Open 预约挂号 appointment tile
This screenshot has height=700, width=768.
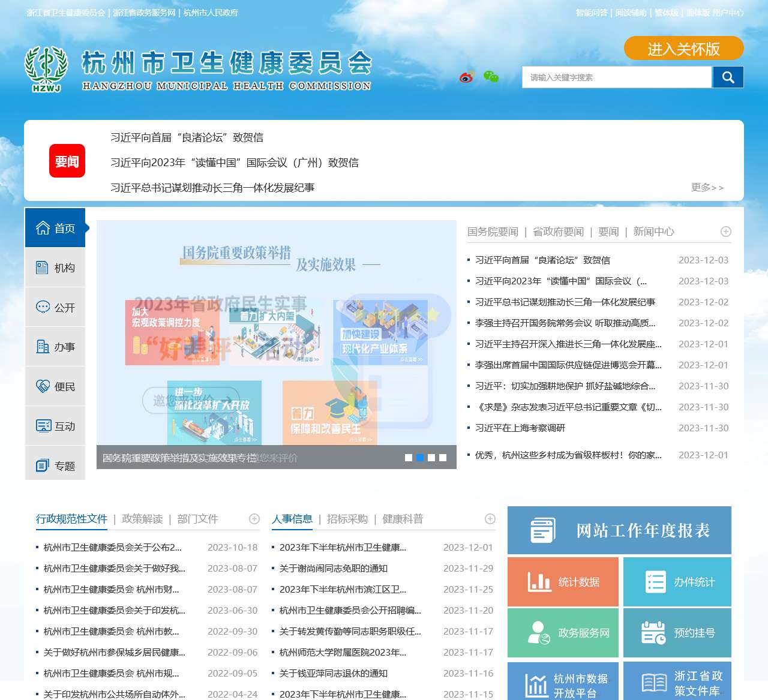[x=677, y=633]
